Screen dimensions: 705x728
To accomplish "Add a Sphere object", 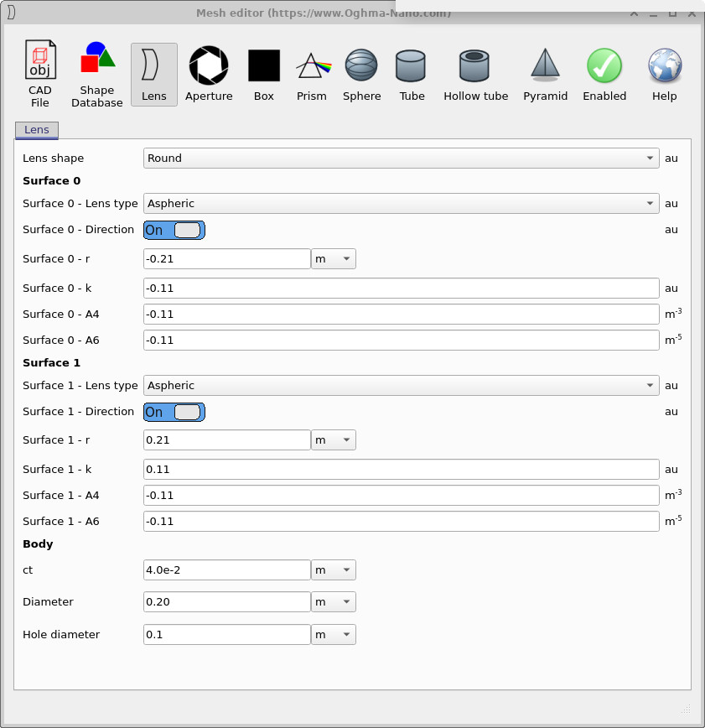I will (361, 71).
